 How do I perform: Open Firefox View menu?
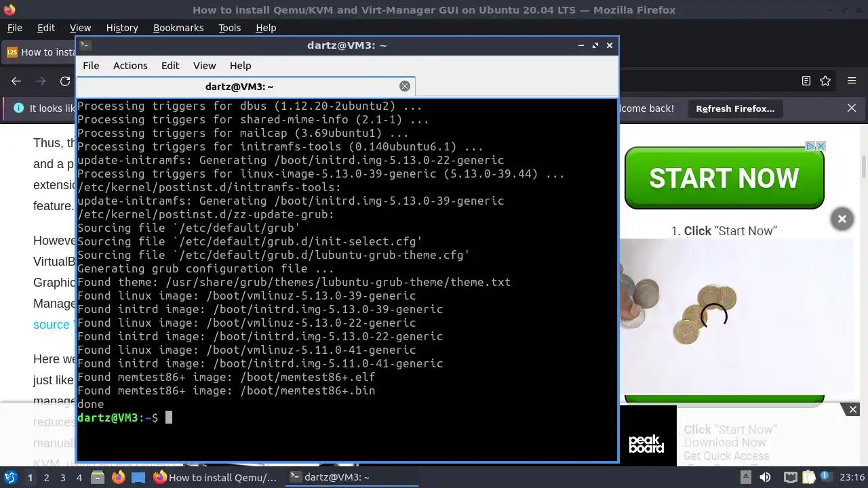80,28
